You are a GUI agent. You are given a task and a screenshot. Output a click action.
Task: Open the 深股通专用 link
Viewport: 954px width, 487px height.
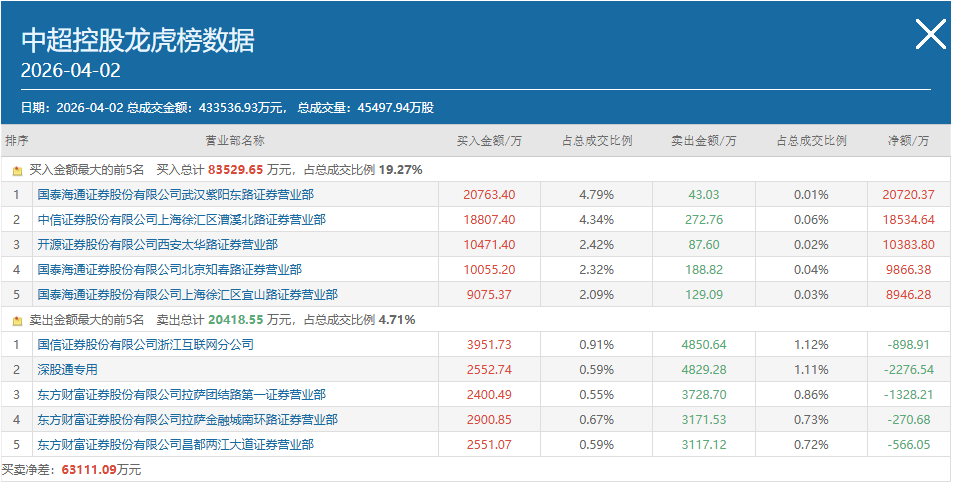click(67, 370)
